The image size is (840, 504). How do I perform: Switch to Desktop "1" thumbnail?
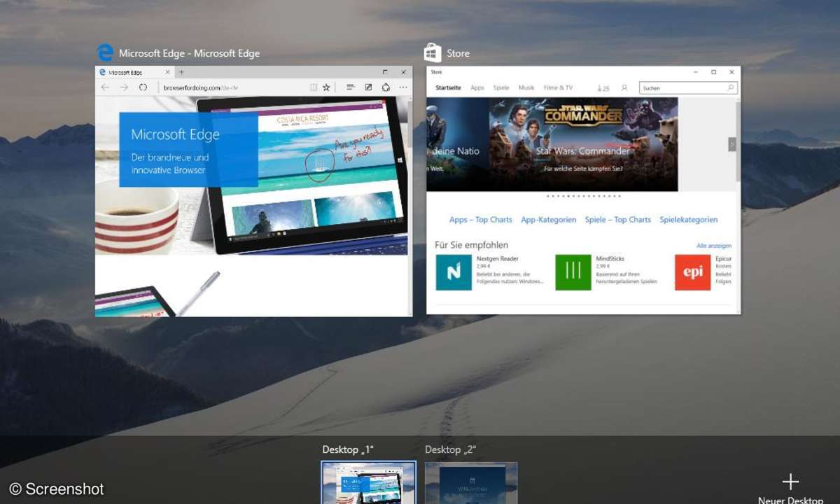[x=369, y=483]
